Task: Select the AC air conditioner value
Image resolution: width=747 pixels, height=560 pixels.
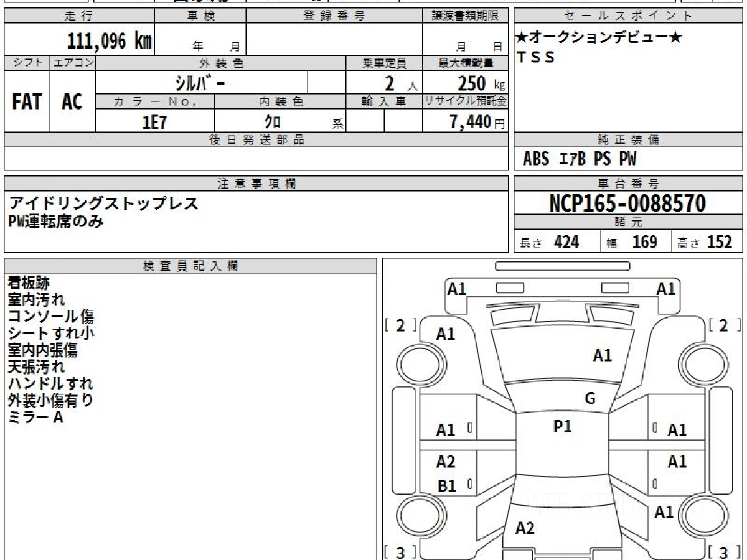Action: [x=72, y=101]
